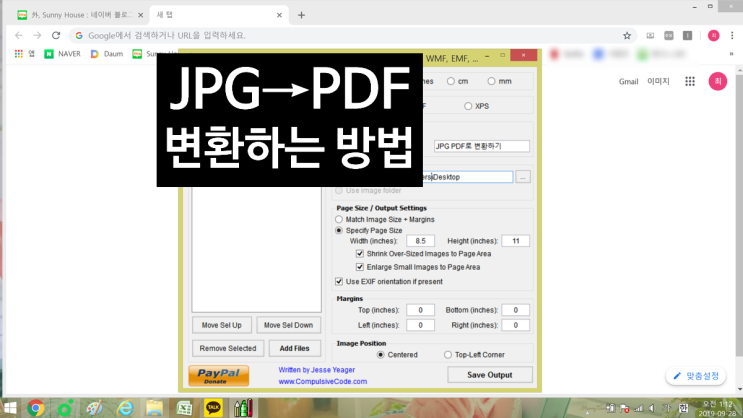This screenshot has width=743, height=418.
Task: Click Save Output button
Action: tap(489, 375)
